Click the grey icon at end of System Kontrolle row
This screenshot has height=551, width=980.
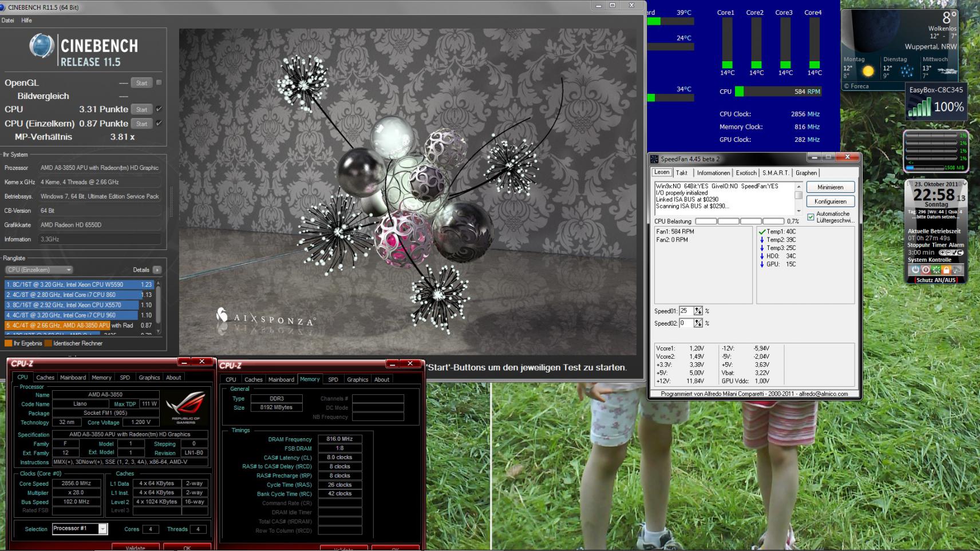(957, 269)
